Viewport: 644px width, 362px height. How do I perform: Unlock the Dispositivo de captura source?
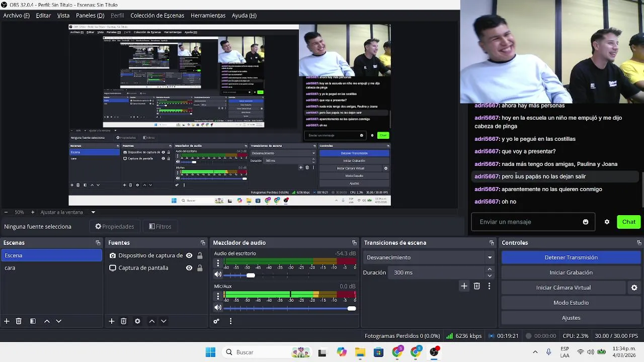200,255
